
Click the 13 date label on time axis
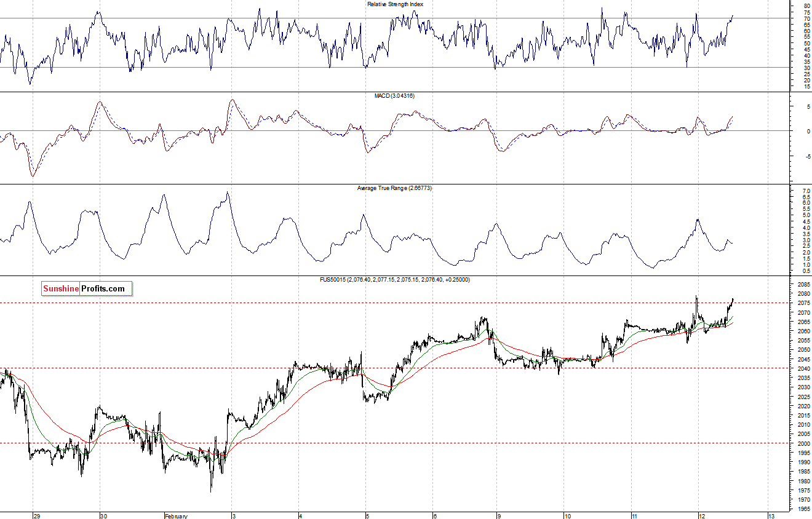coord(771,515)
